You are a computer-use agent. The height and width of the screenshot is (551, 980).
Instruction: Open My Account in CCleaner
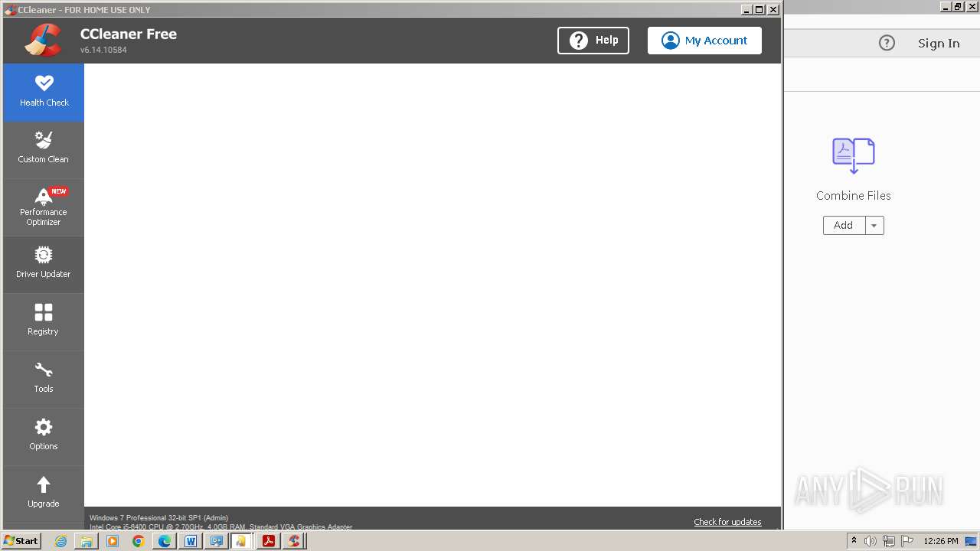point(704,41)
